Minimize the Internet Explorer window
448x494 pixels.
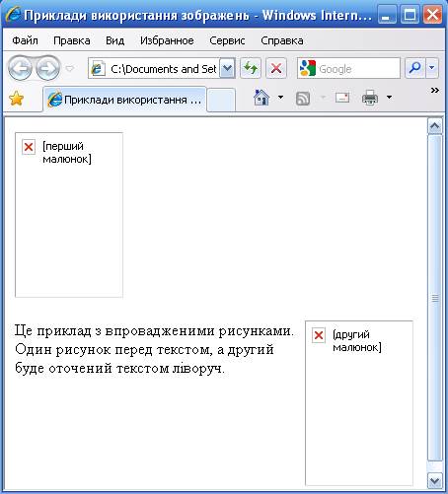tap(387, 15)
